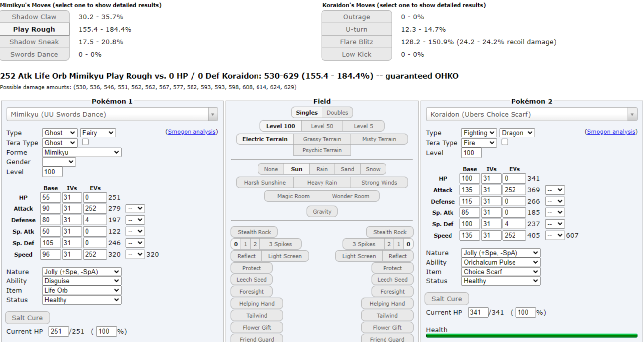Set weather to Sand
The width and height of the screenshot is (644, 342).
click(x=347, y=169)
